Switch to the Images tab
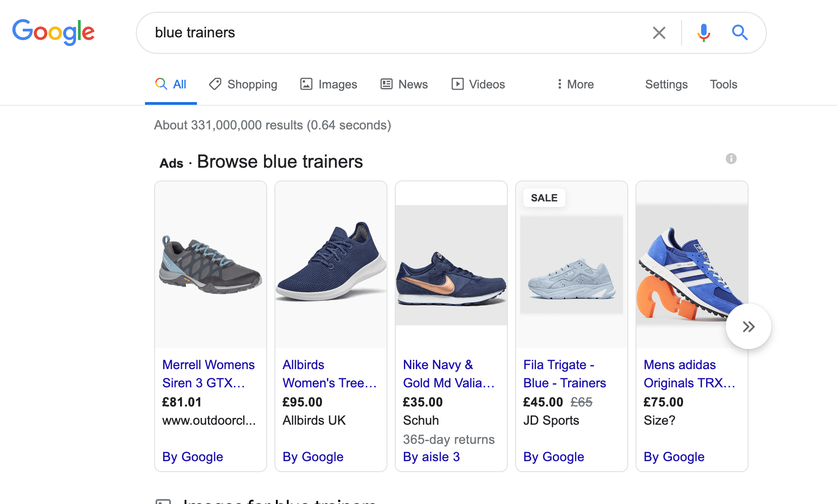 click(329, 84)
